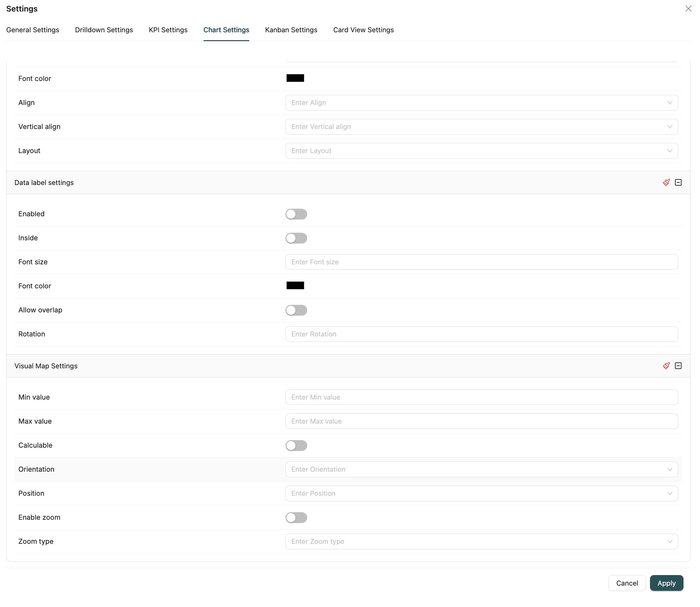700x607 pixels.
Task: Switch on the Calculable option
Action: (296, 445)
